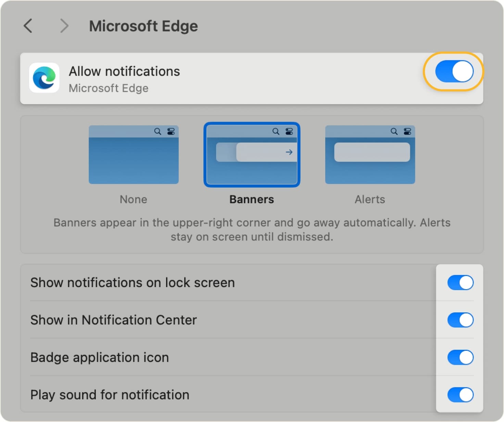Screen dimensions: 504x422
Task: Click the Control Center icon in the Alerts preview
Action: [407, 131]
